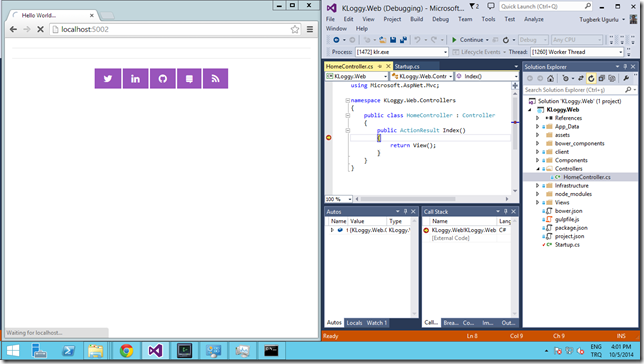Viewport: 644px width, 364px height.
Task: Bookmark the page with the star icon
Action: point(295,29)
